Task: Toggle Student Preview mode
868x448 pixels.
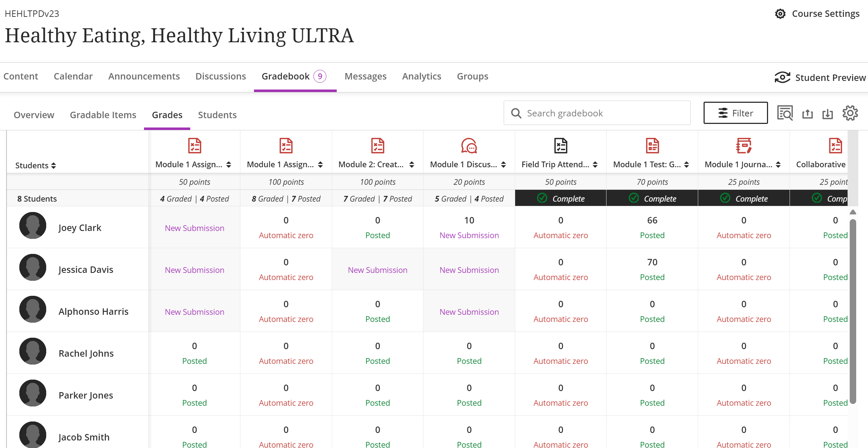Action: pyautogui.click(x=820, y=77)
